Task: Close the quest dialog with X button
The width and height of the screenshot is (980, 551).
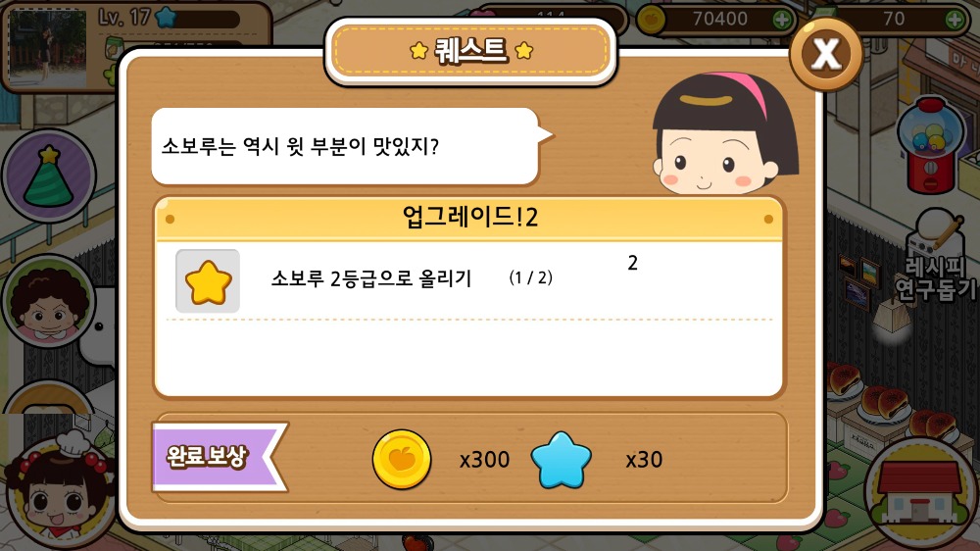Action: point(825,54)
